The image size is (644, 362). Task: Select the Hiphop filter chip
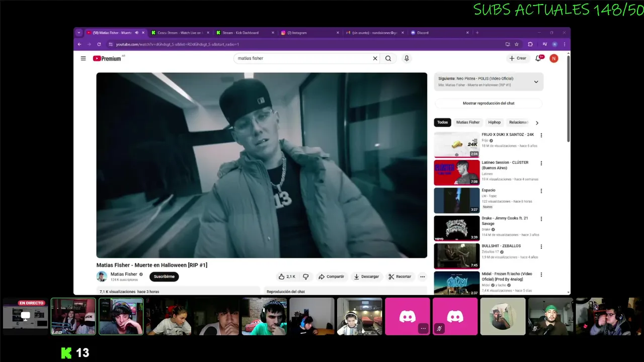[495, 122]
